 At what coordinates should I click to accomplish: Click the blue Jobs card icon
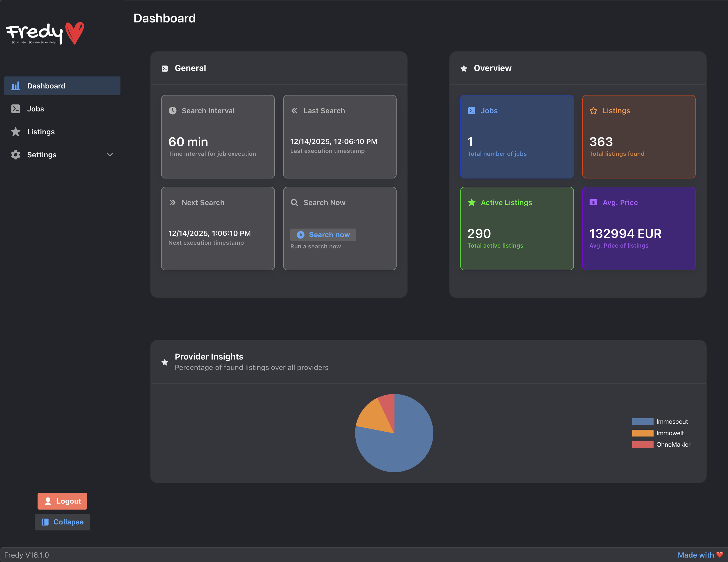(472, 111)
